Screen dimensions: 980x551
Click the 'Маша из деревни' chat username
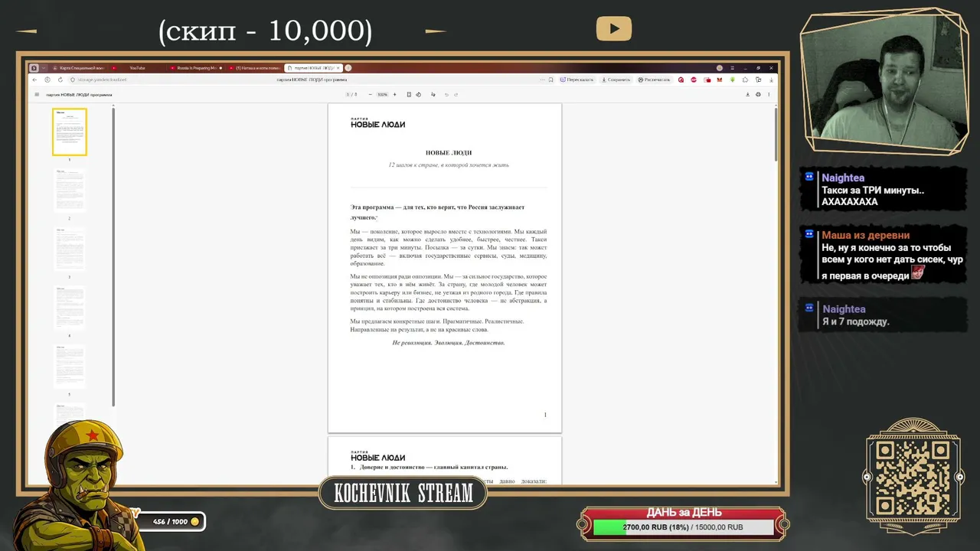tap(865, 236)
